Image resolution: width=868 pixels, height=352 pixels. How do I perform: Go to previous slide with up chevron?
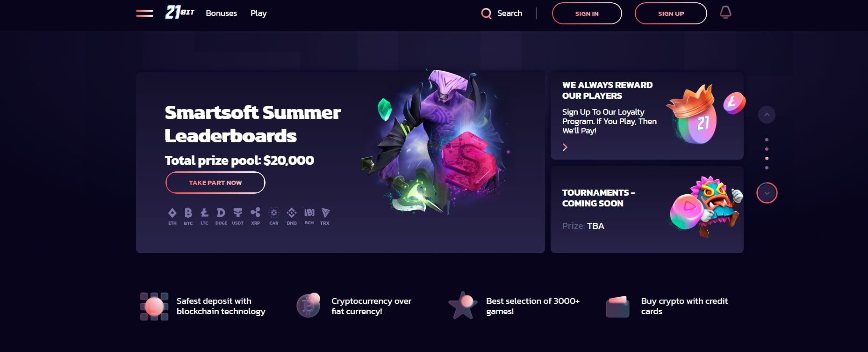(x=767, y=115)
